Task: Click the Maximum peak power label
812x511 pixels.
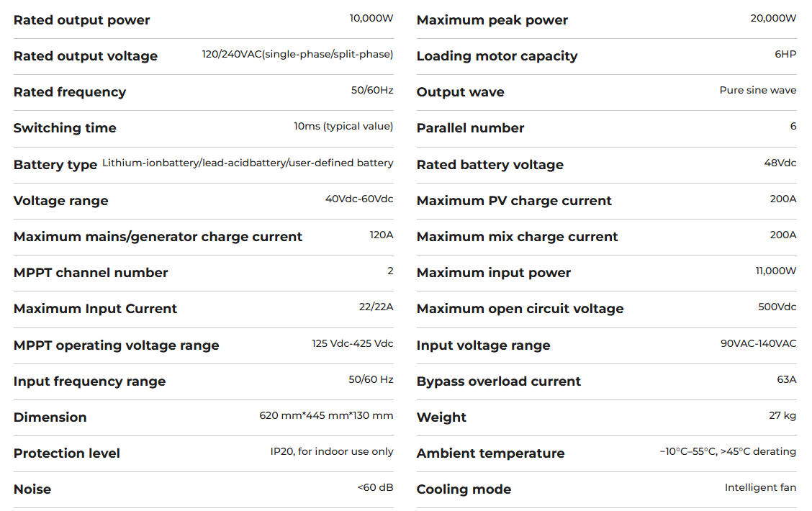Action: [x=492, y=20]
